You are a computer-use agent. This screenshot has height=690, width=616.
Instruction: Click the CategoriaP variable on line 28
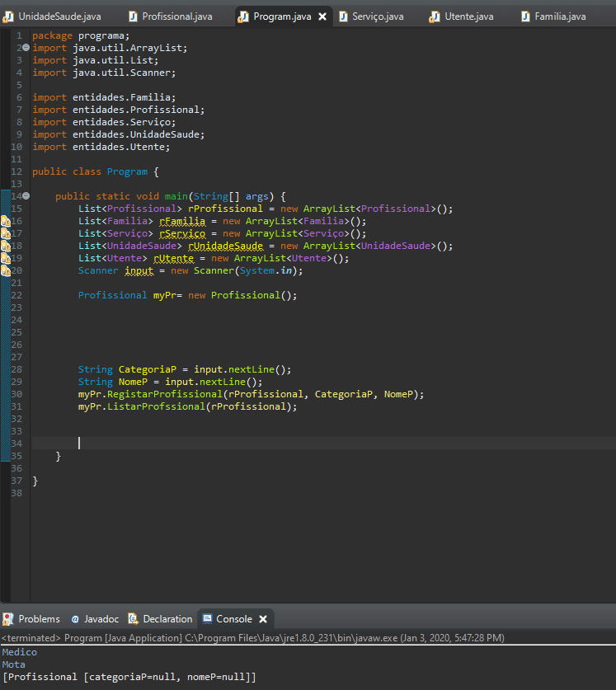(x=148, y=369)
